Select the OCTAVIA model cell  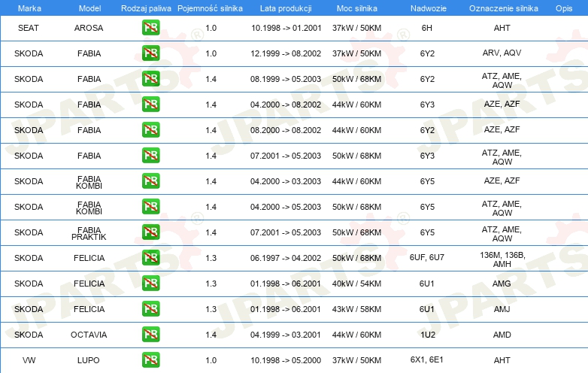coord(89,335)
